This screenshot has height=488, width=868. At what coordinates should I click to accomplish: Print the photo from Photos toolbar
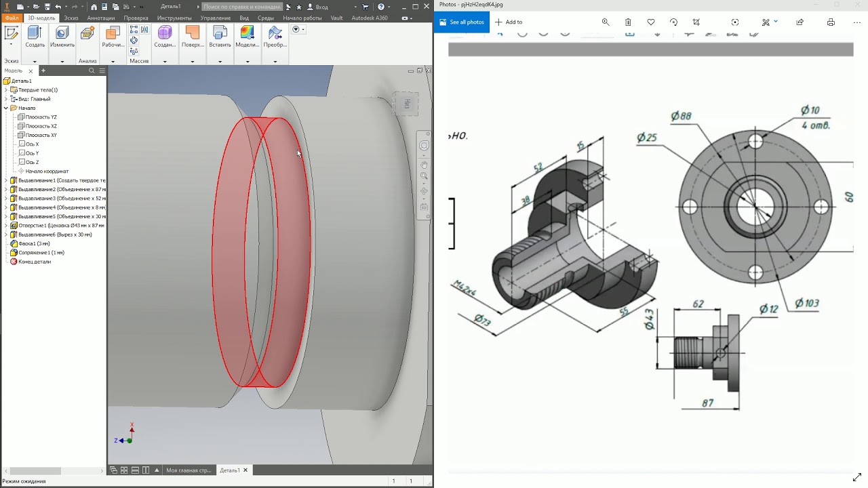click(x=831, y=22)
